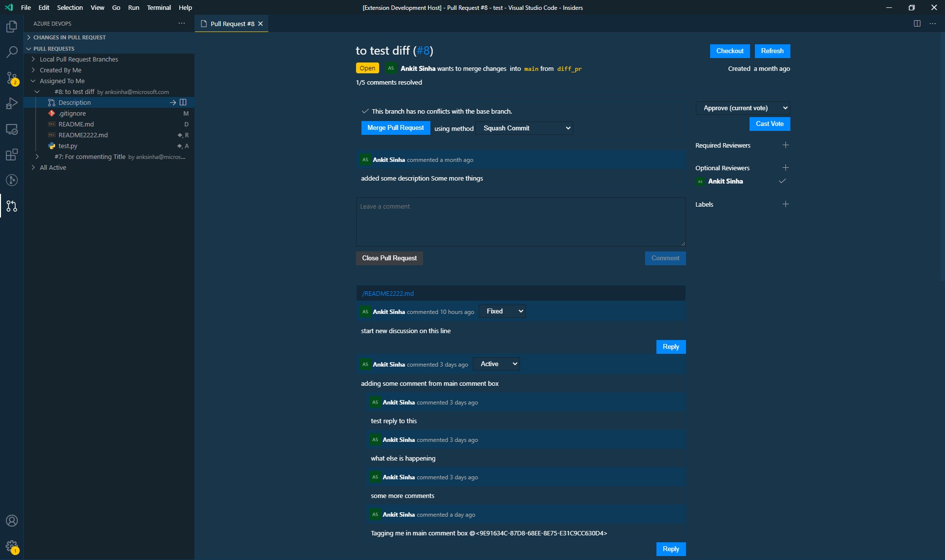
Task: Click the Cast Vote button
Action: pyautogui.click(x=770, y=124)
